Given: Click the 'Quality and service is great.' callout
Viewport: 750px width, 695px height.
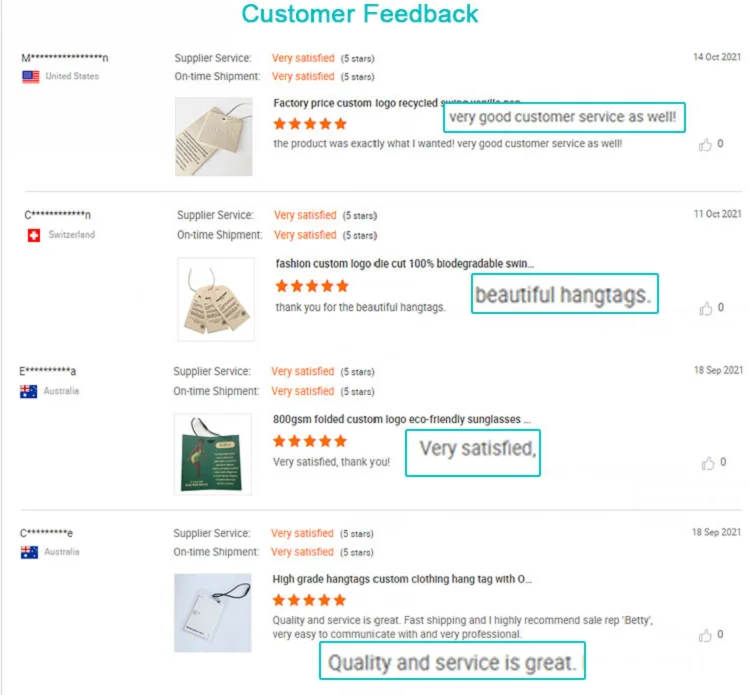Looking at the screenshot, I should tap(452, 661).
